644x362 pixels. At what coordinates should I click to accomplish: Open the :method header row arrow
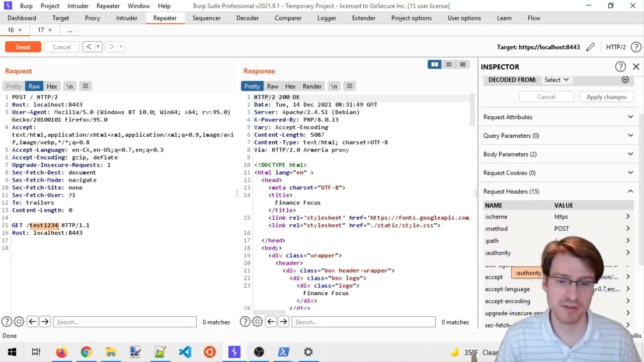(x=628, y=229)
